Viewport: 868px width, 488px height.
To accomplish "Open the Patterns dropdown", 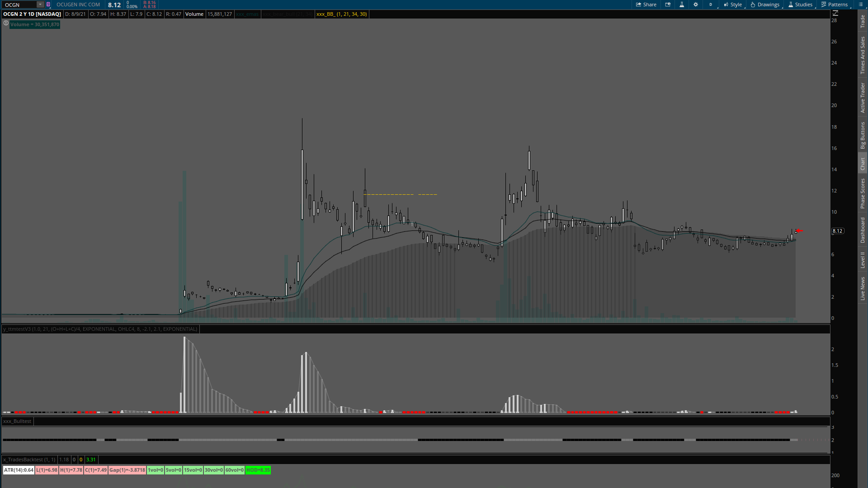I will tap(835, 5).
